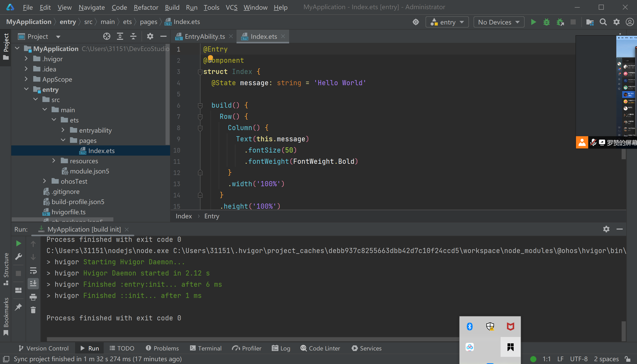Click the Bluetooth tray icon

tap(470, 327)
